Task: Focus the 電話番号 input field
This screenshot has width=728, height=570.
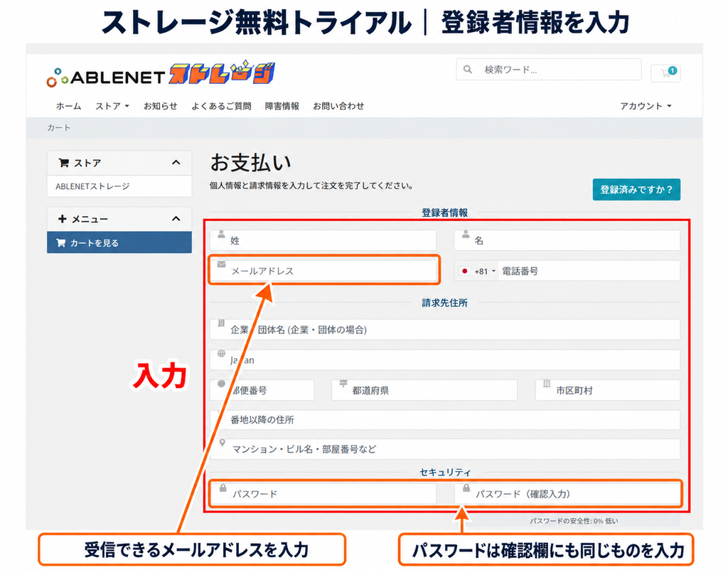Action: pyautogui.click(x=589, y=271)
